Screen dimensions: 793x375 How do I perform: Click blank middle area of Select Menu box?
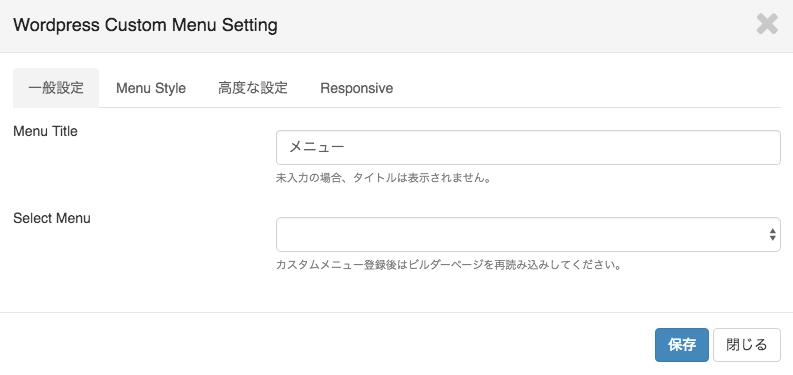click(x=521, y=234)
